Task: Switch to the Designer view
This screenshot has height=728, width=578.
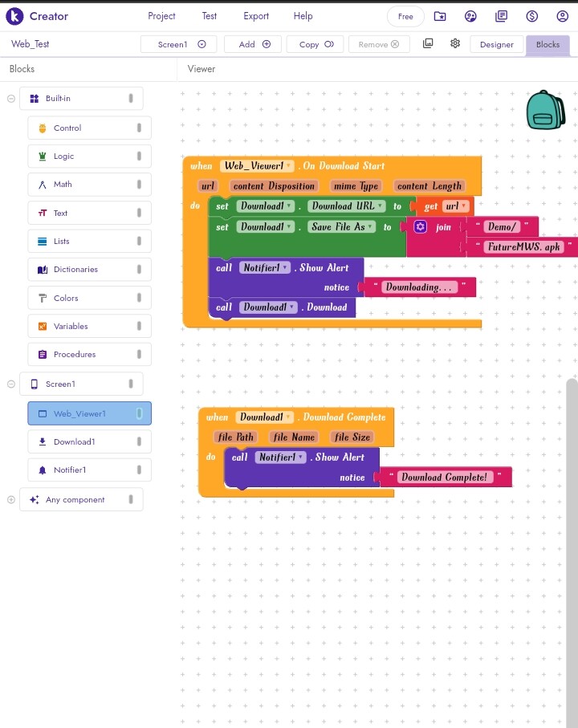Action: click(497, 45)
